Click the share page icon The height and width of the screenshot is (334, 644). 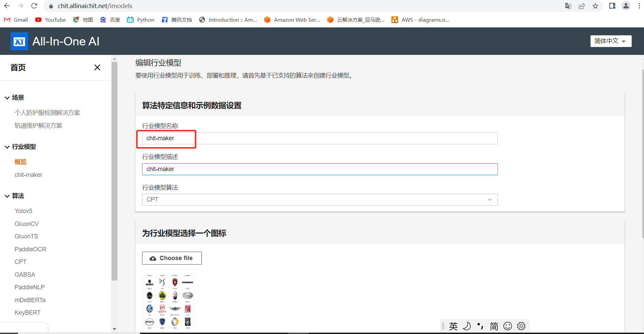click(582, 6)
